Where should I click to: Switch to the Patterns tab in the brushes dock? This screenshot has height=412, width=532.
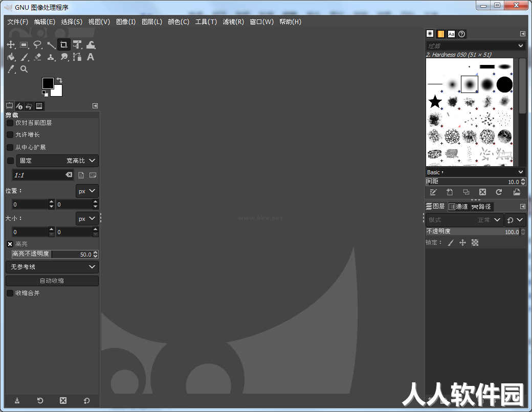(440, 34)
